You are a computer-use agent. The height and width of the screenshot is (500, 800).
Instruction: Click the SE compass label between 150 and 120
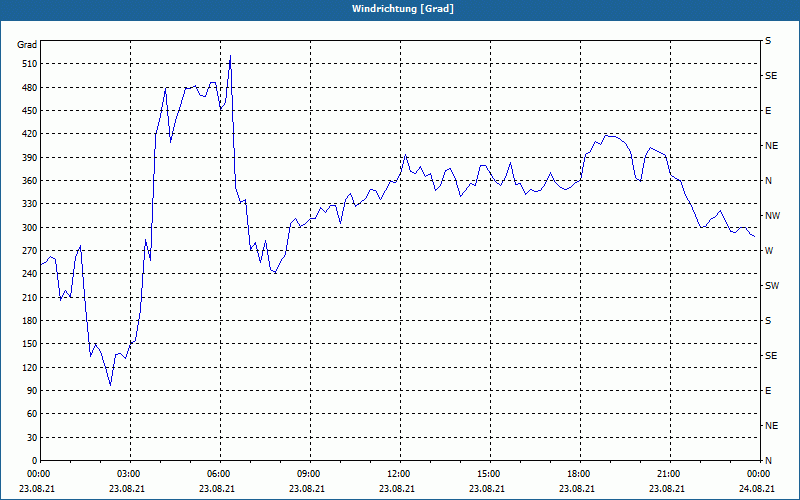tap(771, 356)
